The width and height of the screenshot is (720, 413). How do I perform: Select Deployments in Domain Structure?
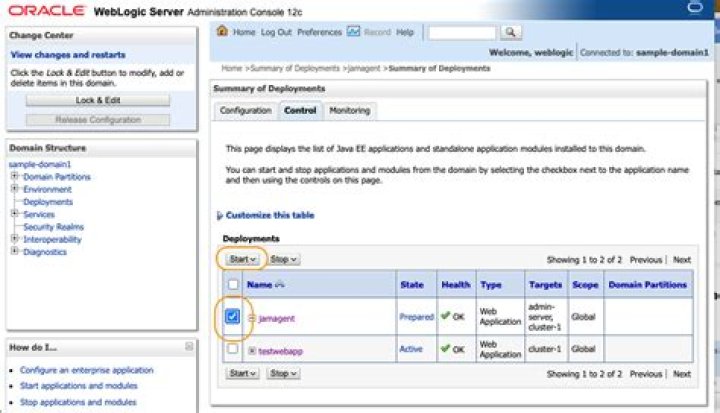[x=48, y=202]
